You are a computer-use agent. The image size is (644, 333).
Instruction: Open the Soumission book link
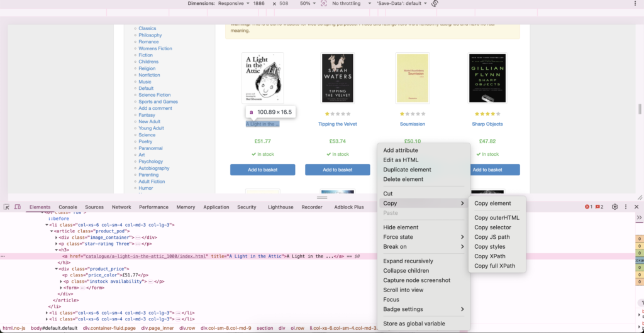[413, 124]
